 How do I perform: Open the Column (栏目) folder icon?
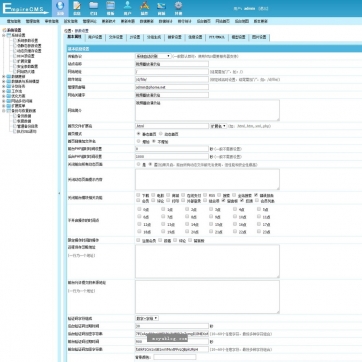click(94, 8)
